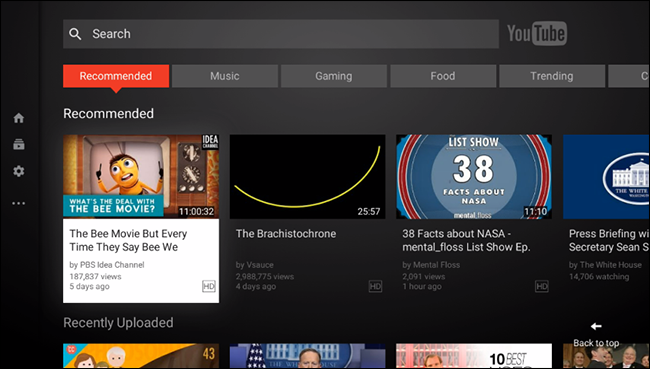
Task: Select the Recommended tab
Action: pyautogui.click(x=116, y=76)
